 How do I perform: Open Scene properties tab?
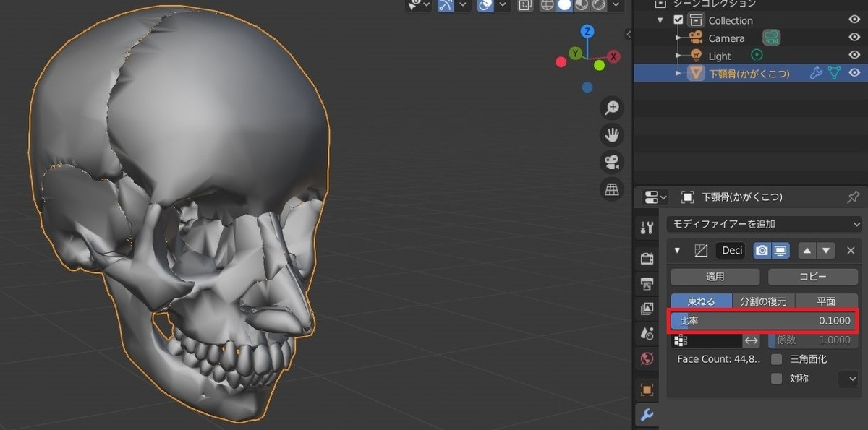(647, 334)
